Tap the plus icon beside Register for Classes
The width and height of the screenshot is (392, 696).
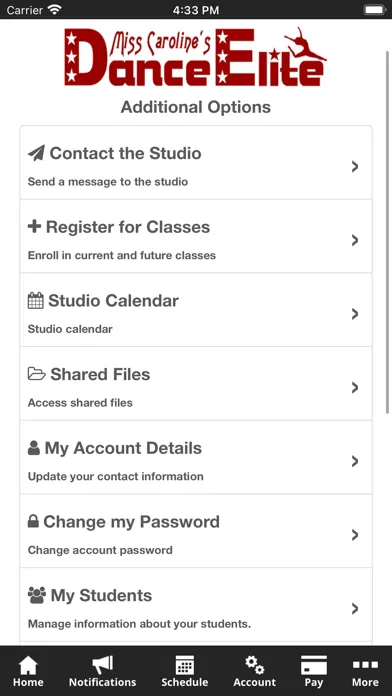click(34, 227)
